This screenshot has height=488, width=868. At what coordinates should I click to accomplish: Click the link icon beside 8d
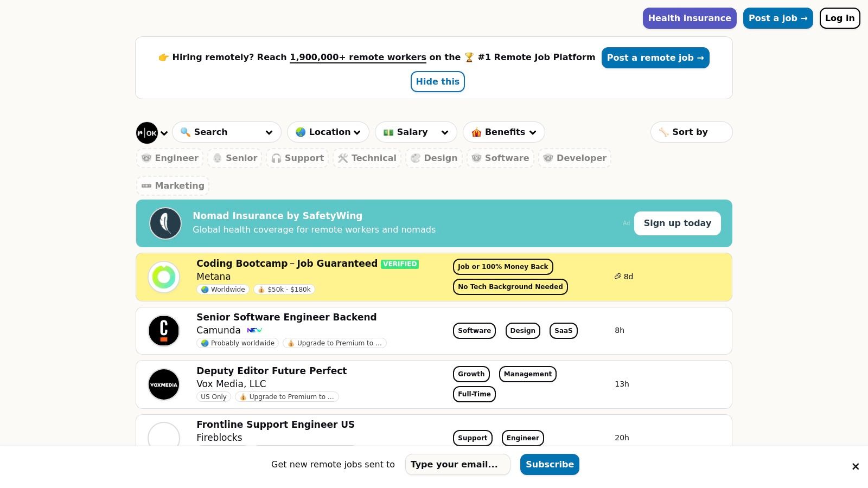click(617, 277)
